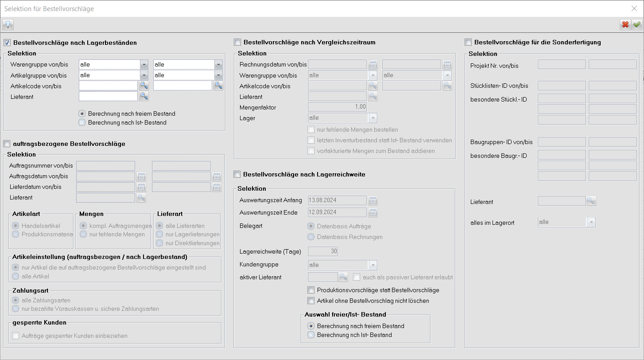The image size is (644, 360).
Task: Open second Auftragsdatum calendar icon
Action: click(x=216, y=176)
